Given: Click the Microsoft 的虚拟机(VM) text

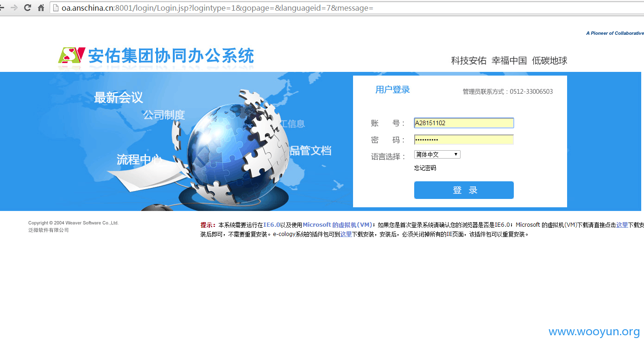Looking at the screenshot, I should pos(337,225).
